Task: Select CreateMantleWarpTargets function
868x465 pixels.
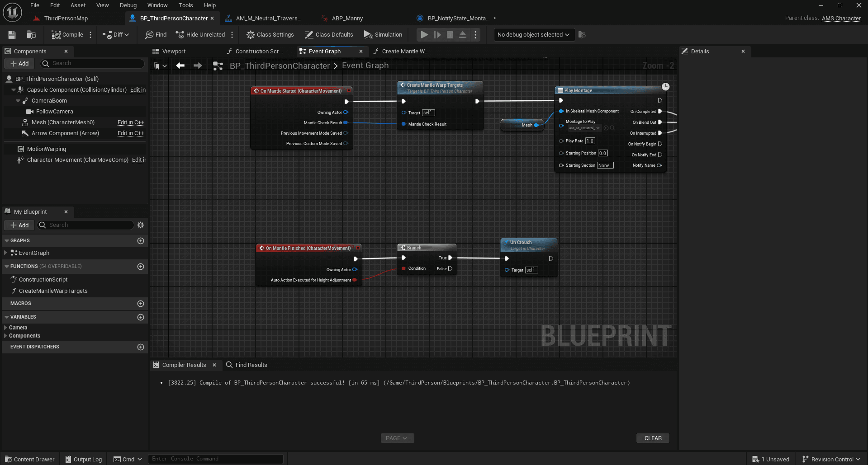Action: 53,291
